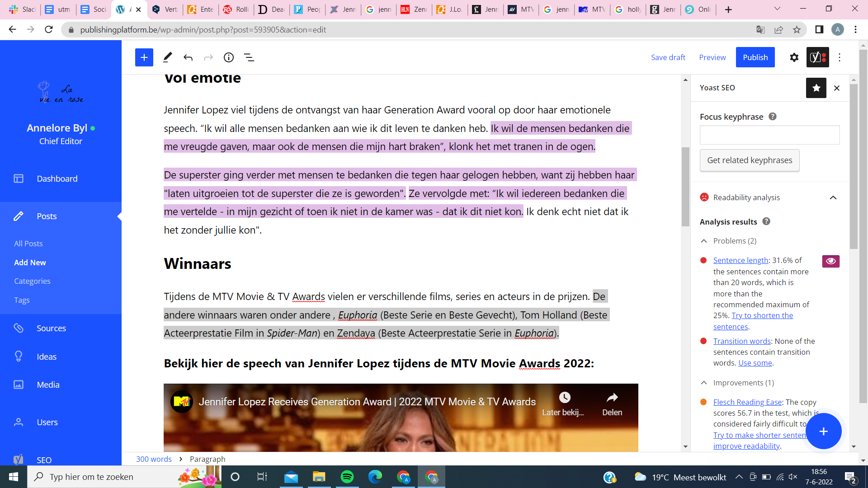Collapse the Readability analysis section
This screenshot has width=868, height=488.
pyautogui.click(x=833, y=197)
